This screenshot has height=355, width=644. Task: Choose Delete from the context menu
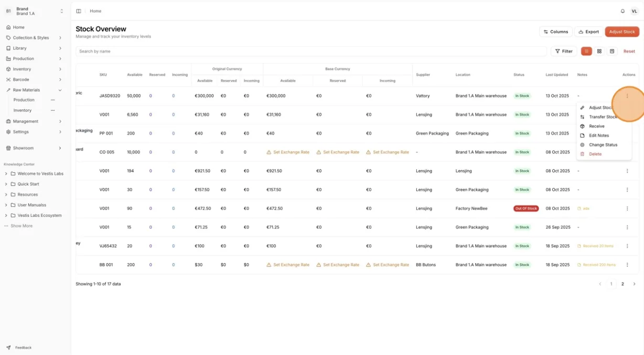pyautogui.click(x=604, y=154)
